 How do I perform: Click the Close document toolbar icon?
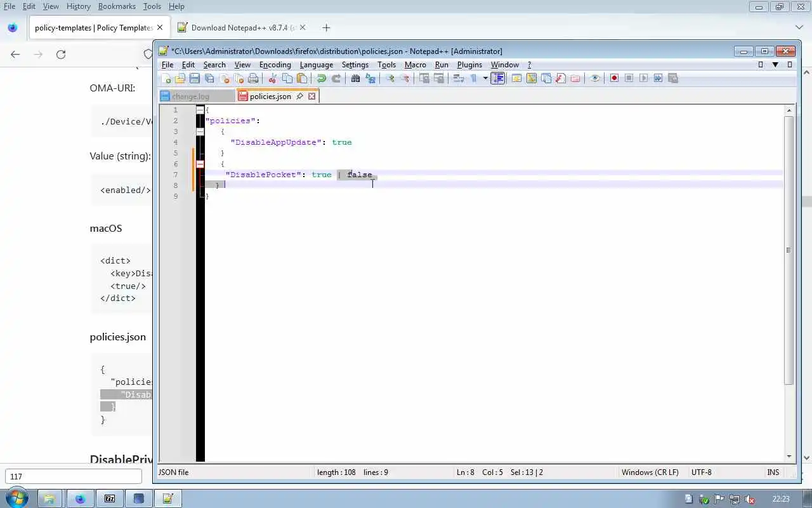(x=225, y=78)
